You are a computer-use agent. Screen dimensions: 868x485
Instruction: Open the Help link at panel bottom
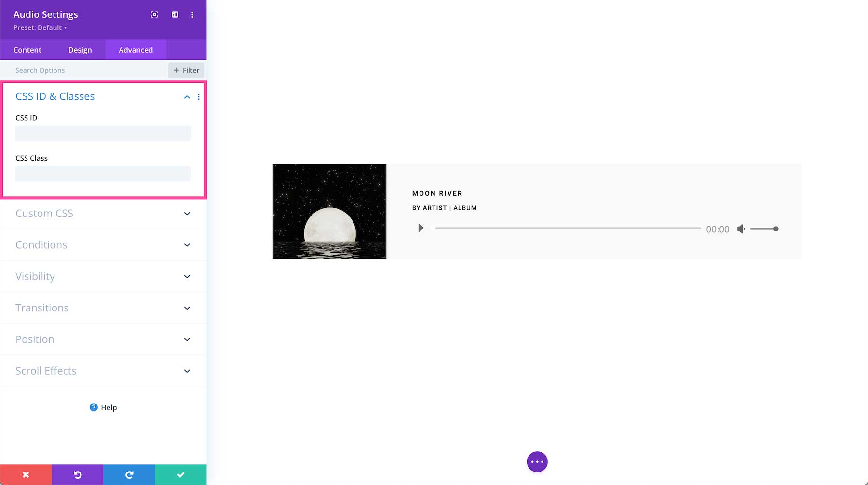(103, 407)
